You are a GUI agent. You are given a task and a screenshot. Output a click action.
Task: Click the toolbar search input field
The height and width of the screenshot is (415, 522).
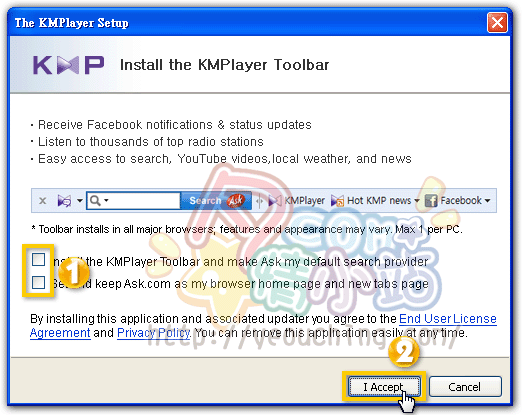click(x=133, y=200)
